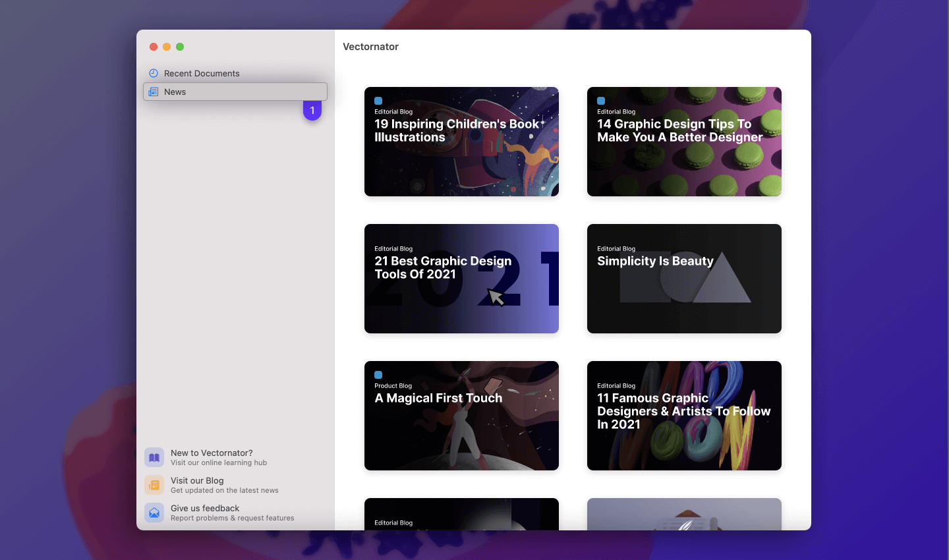949x560 pixels.
Task: Open Simplicity Is Beauty article card
Action: [x=684, y=279]
